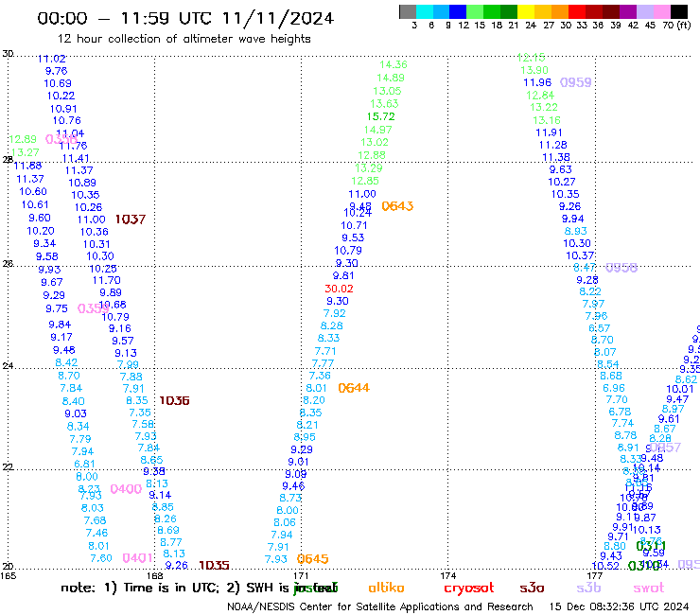Click the 10.01 wave height value
Viewport: 700px width, 615px height.
(680, 389)
